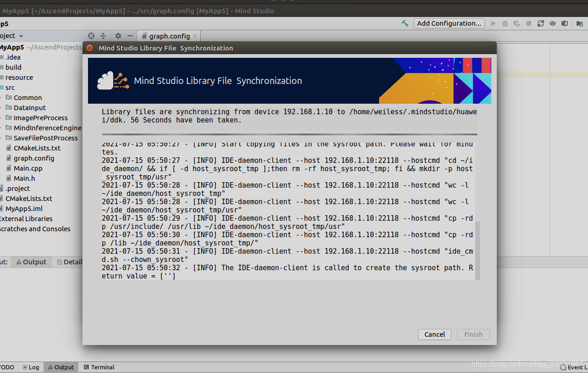Click the device panel icon beside eye

[x=565, y=23]
